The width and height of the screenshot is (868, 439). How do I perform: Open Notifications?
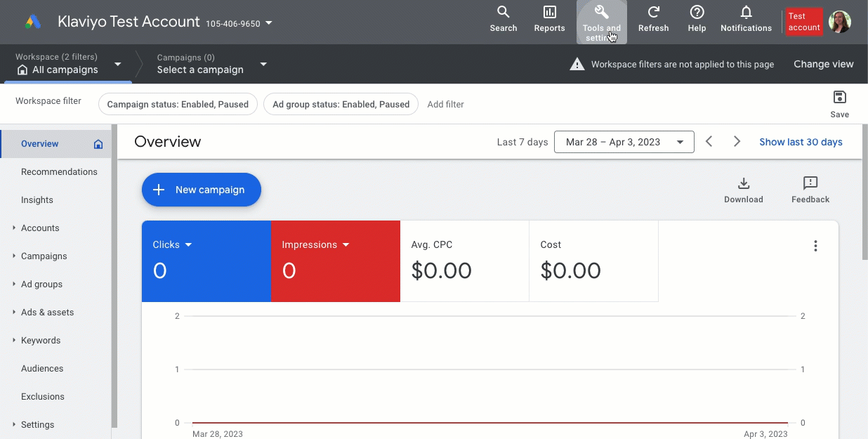click(x=745, y=21)
